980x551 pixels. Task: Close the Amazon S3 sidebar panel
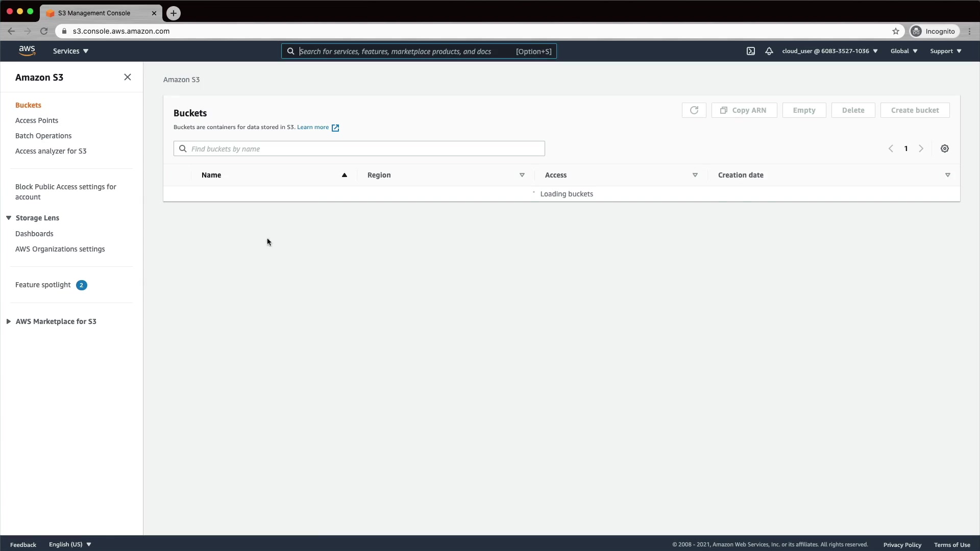(x=128, y=77)
